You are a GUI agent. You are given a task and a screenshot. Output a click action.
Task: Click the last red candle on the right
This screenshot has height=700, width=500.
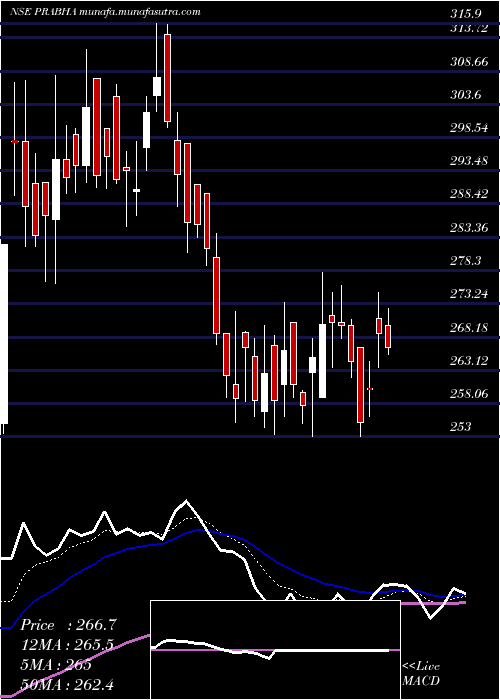point(388,337)
